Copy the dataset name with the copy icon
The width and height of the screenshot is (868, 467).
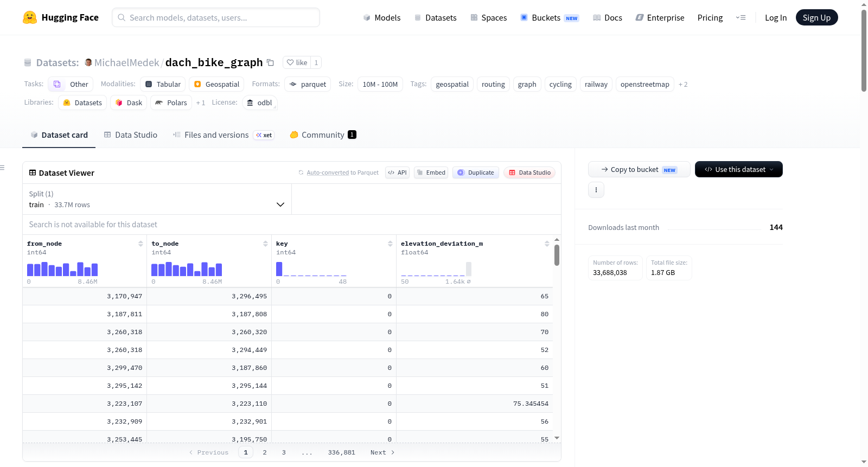(270, 62)
